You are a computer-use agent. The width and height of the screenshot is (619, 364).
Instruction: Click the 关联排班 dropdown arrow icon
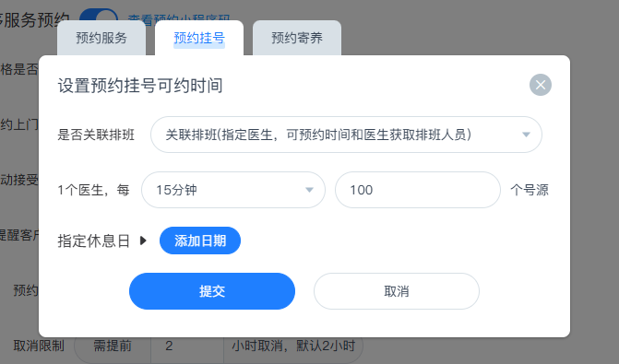(x=526, y=135)
